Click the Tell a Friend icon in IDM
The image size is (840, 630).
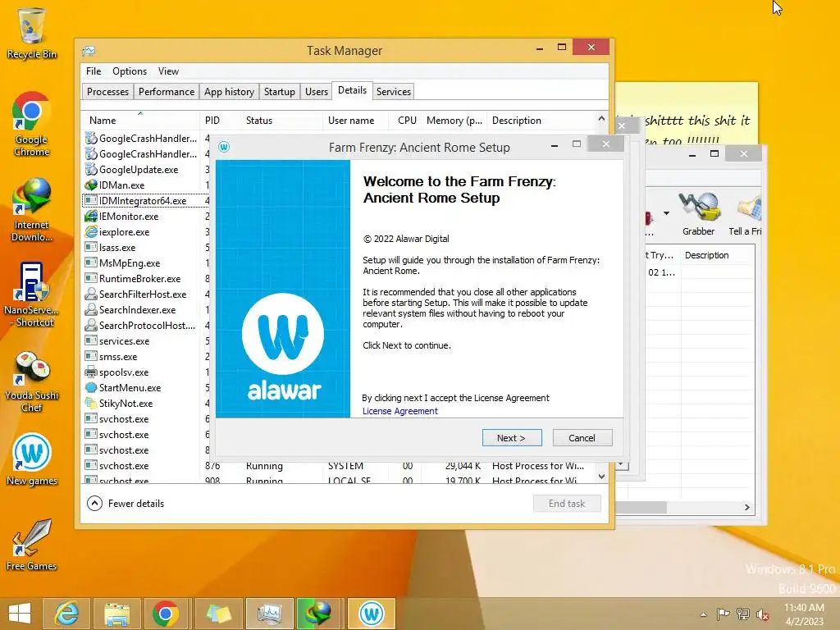[x=746, y=214]
